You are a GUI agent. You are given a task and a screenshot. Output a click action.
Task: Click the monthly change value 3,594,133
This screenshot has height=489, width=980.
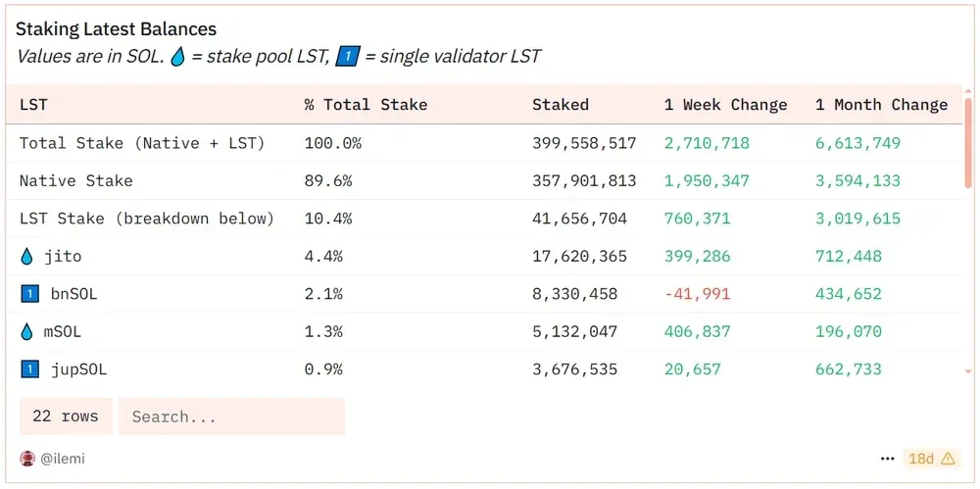[x=858, y=181]
